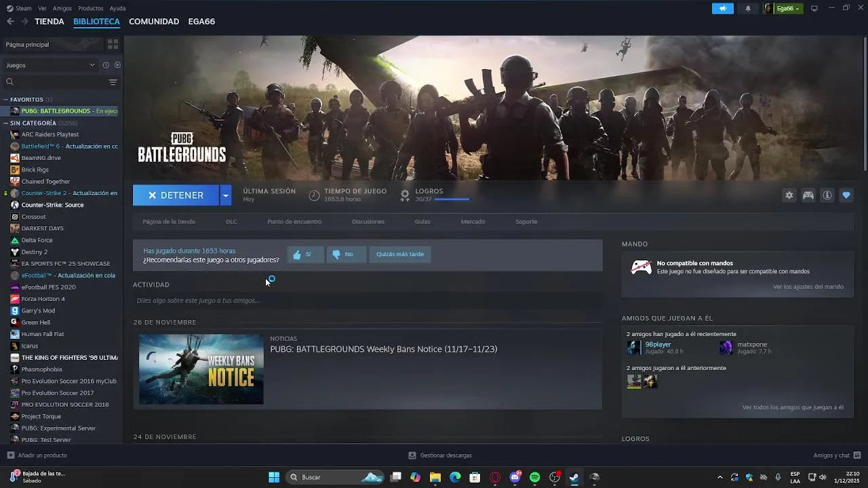
Task: Click Ver todos los amigos que juegan
Action: point(793,407)
